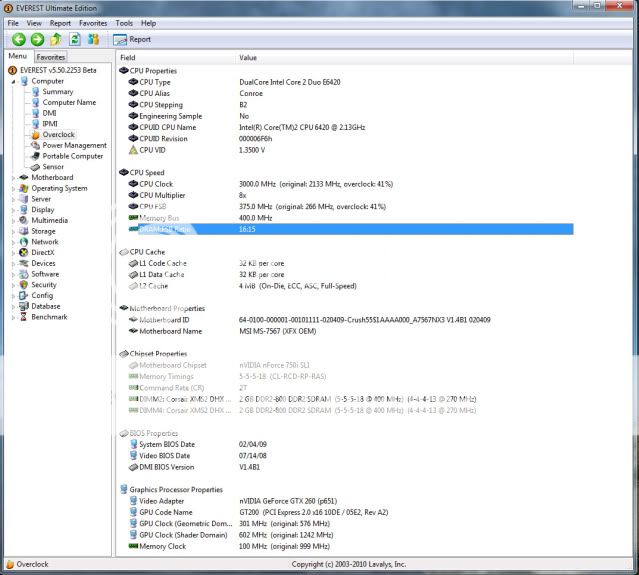Image resolution: width=639 pixels, height=575 pixels.
Task: Go back with the green left arrow
Action: pyautogui.click(x=19, y=40)
